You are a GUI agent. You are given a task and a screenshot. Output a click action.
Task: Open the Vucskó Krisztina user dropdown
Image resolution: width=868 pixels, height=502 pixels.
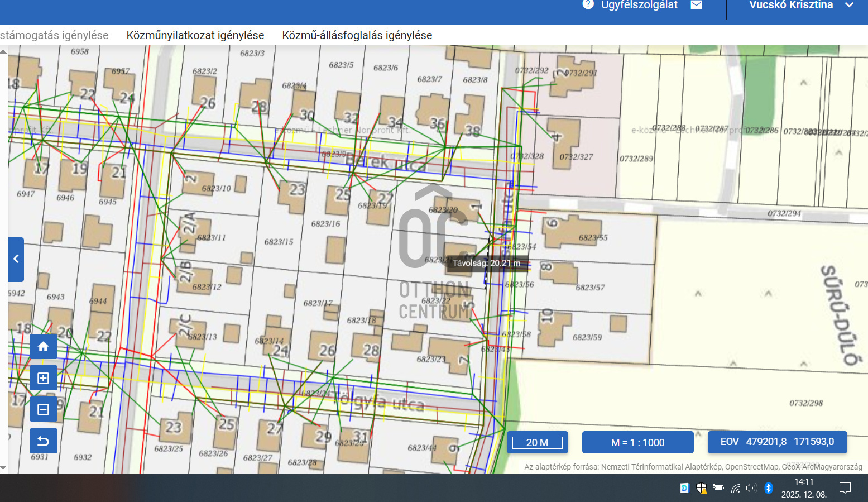(x=790, y=6)
